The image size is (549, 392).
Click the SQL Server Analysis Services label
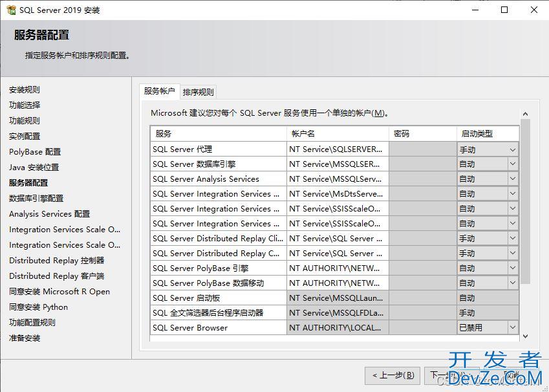pos(206,179)
